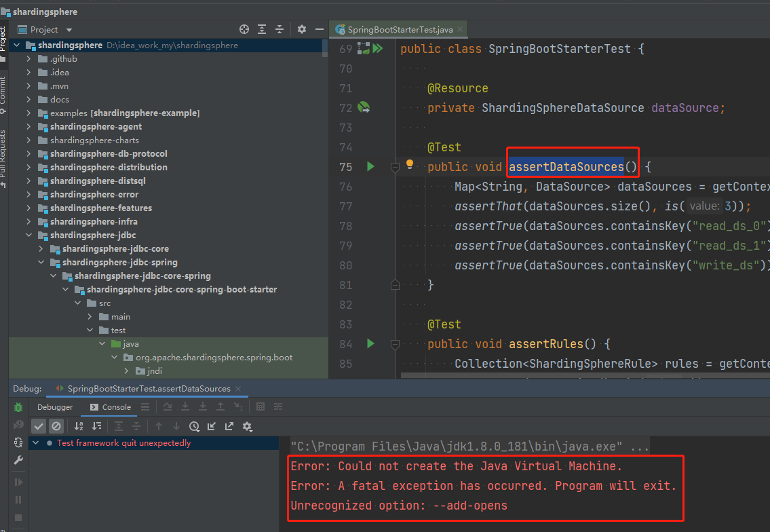Open Pull Requests side tool window
Screen dimensions: 770x532
point(3,158)
